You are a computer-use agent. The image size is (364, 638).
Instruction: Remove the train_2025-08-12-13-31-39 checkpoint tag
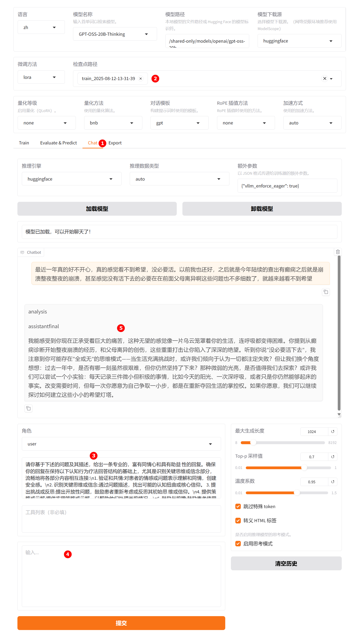pos(141,79)
